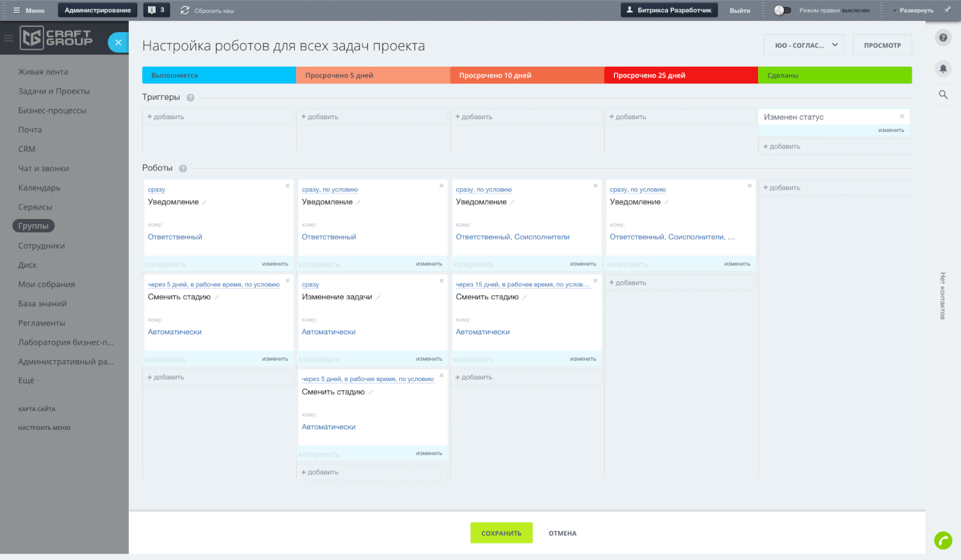Open CRM in the left sidebar
This screenshot has height=560, width=961.
pyautogui.click(x=27, y=149)
